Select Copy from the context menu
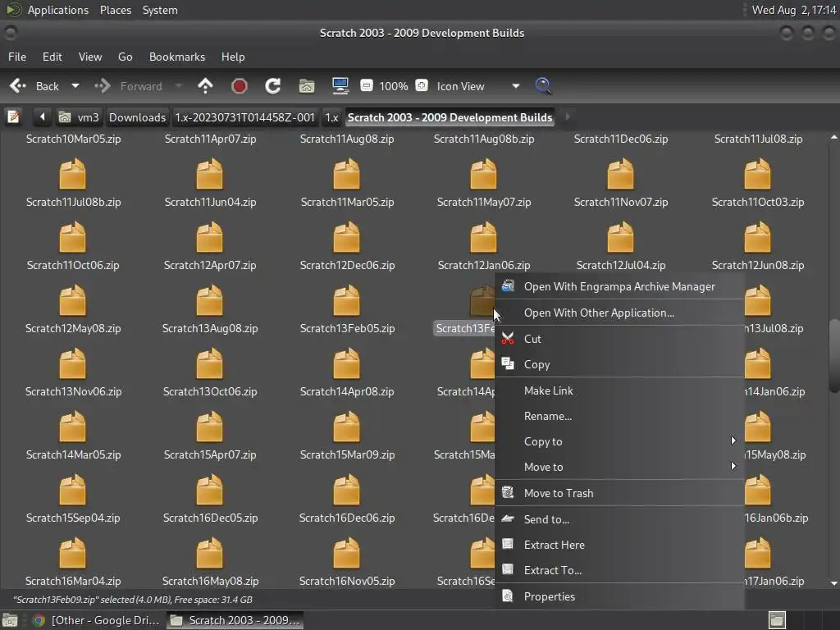 pos(620,365)
